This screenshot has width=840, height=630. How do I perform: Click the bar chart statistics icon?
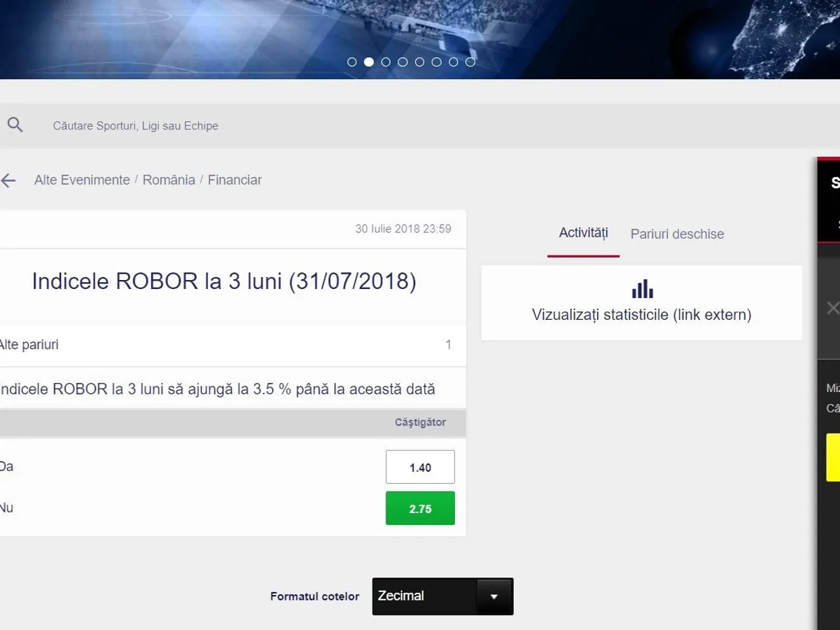tap(642, 289)
